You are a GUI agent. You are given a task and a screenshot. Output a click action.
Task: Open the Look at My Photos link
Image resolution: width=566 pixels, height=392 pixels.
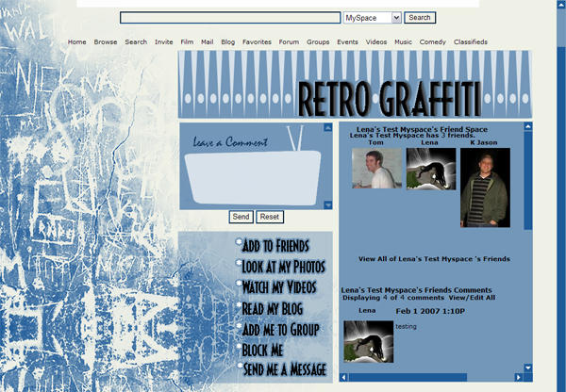pos(283,267)
